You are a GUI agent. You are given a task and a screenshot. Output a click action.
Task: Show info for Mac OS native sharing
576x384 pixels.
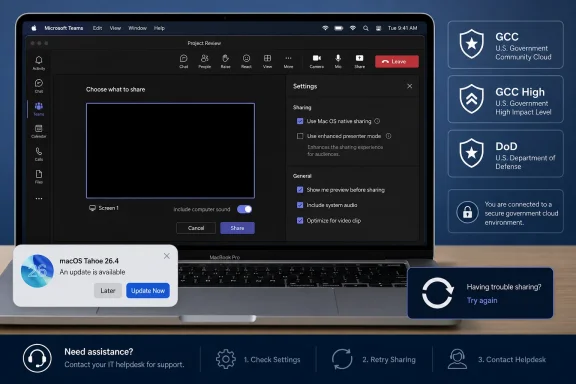pyautogui.click(x=377, y=121)
